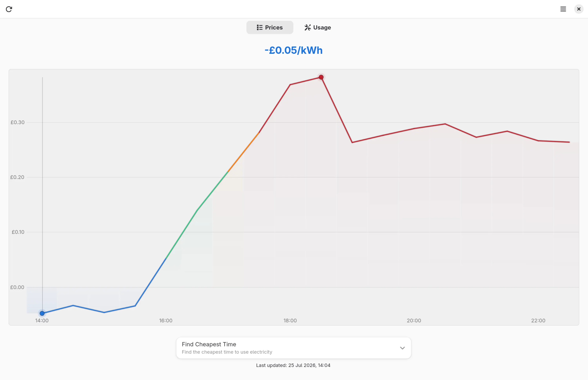Click the chevron arrow on Find Cheapest Time
This screenshot has height=380, width=588.
tap(402, 348)
